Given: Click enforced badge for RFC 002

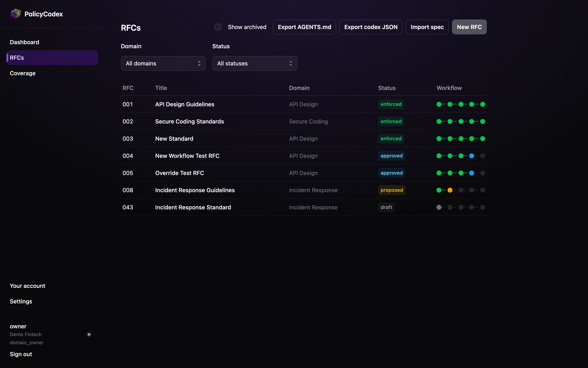Looking at the screenshot, I should point(391,121).
